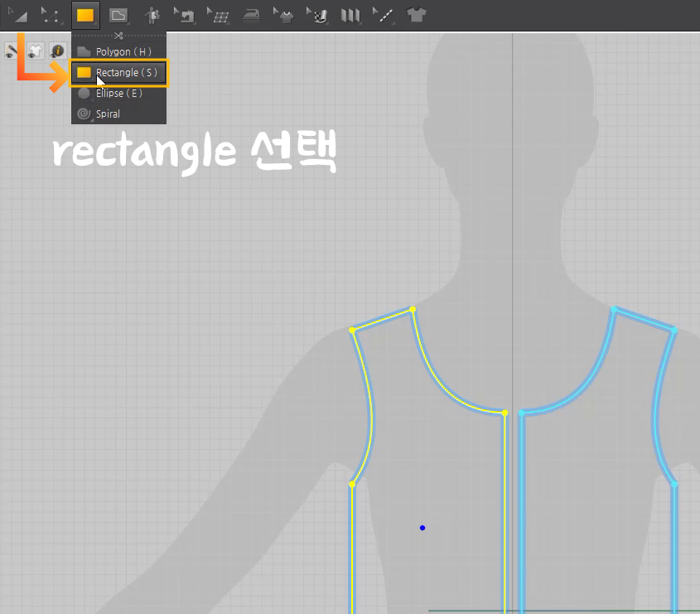The image size is (700, 614).
Task: Choose Spiral from the dropdown
Action: tap(118, 114)
